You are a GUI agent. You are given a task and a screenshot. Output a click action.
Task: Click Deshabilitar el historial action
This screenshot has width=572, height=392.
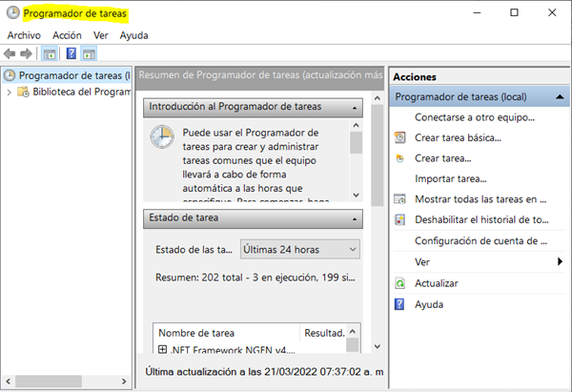click(x=481, y=219)
